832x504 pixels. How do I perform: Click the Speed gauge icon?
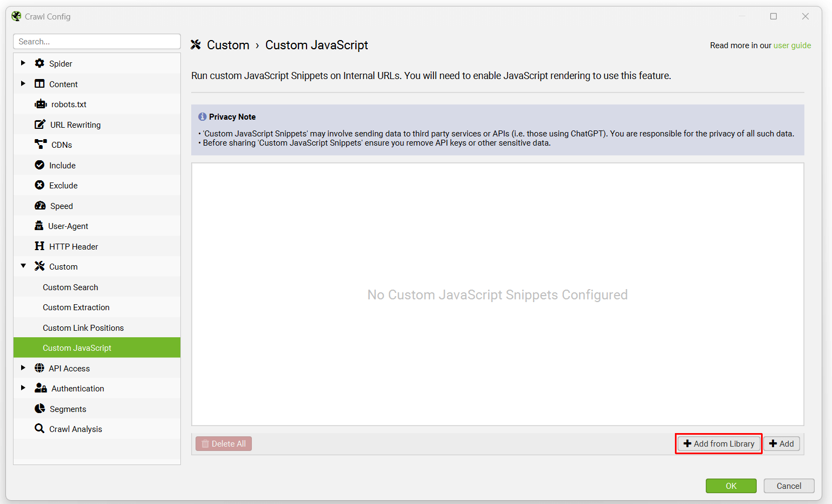pyautogui.click(x=40, y=206)
